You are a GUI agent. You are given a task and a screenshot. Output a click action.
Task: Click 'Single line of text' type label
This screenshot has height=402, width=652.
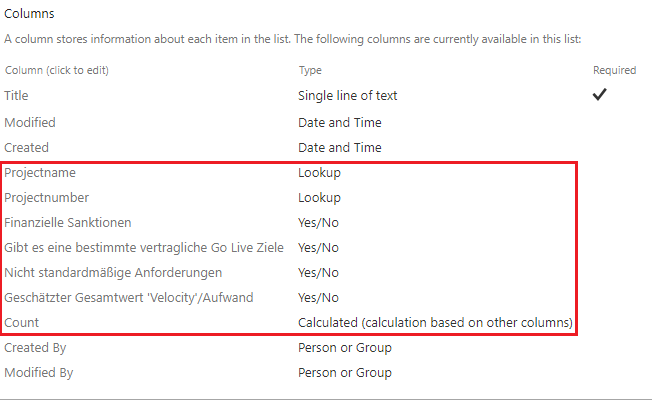tap(348, 96)
